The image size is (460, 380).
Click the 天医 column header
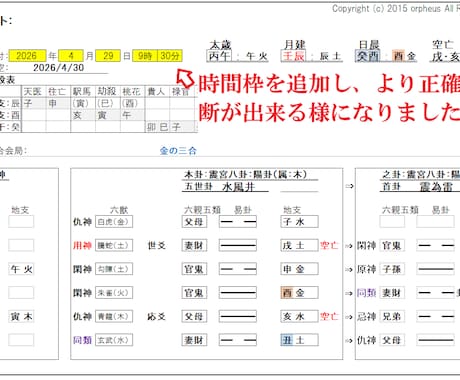point(33,92)
